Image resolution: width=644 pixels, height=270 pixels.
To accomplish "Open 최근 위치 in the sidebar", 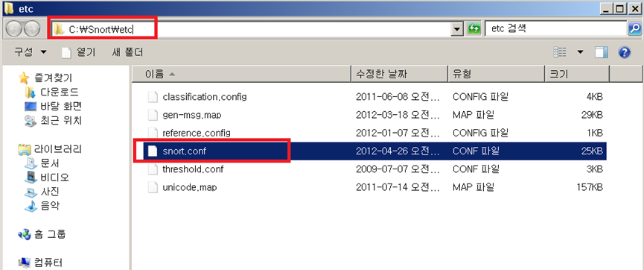I will coord(61,121).
